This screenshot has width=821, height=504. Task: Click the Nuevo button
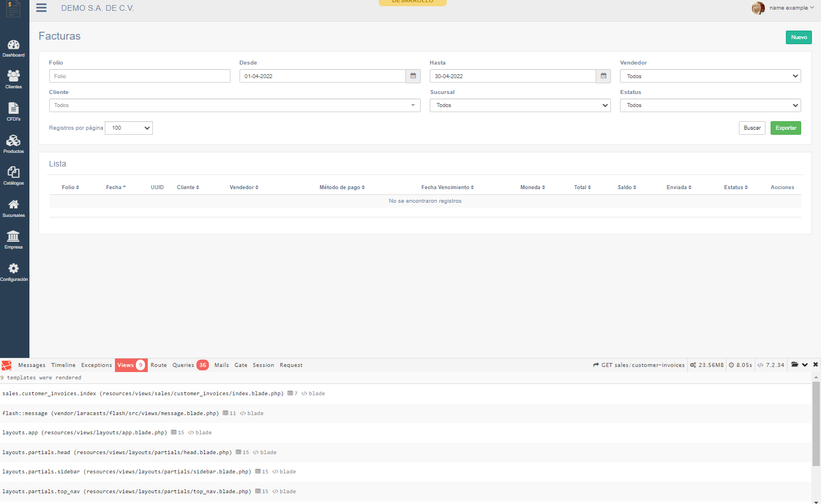pos(799,37)
